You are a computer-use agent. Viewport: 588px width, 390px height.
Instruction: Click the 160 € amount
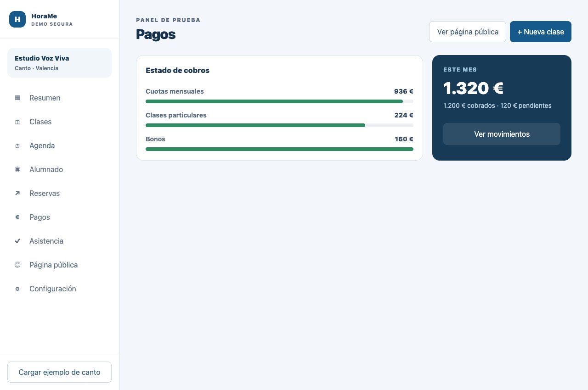click(x=404, y=139)
